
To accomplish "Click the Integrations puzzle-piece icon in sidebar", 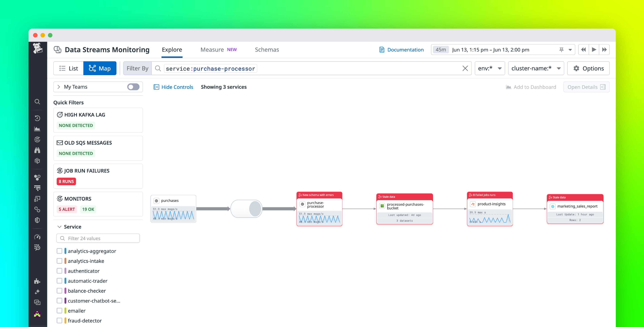I will tap(37, 281).
